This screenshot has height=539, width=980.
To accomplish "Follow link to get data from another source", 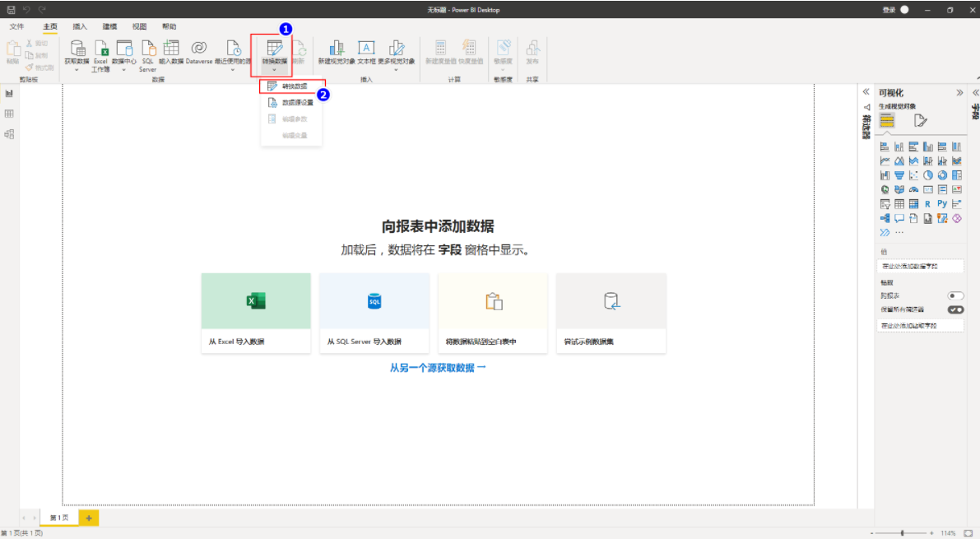I will (x=438, y=368).
